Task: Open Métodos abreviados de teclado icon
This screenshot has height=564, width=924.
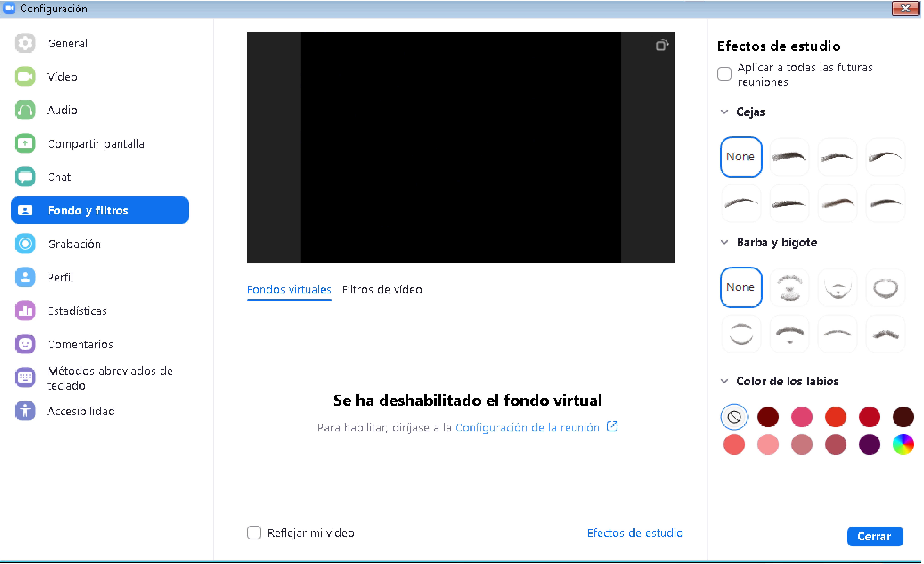Action: (25, 377)
